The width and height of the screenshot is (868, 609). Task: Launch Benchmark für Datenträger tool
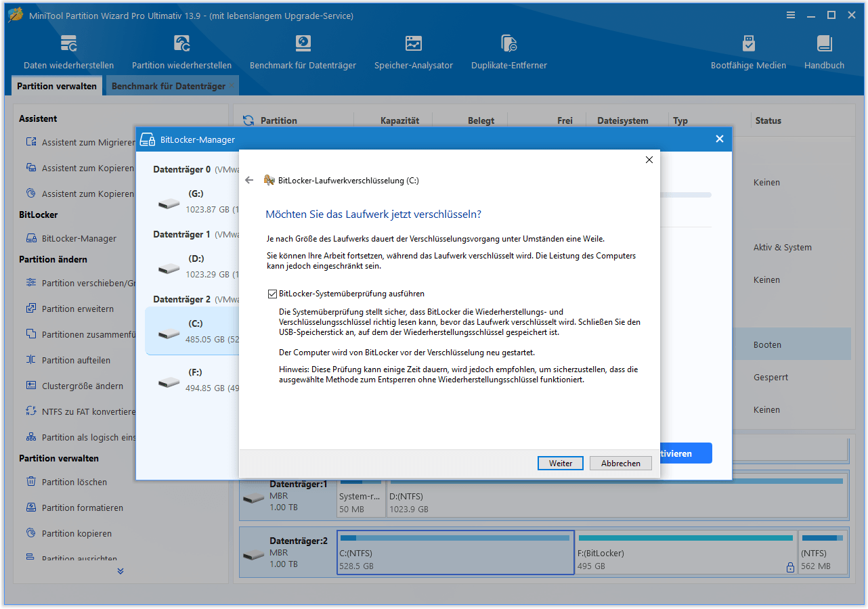point(303,53)
